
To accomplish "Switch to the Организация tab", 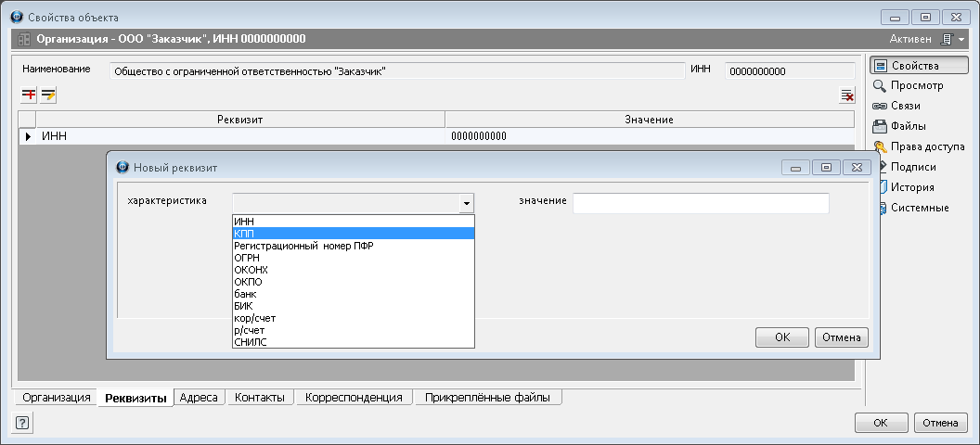I will click(57, 398).
